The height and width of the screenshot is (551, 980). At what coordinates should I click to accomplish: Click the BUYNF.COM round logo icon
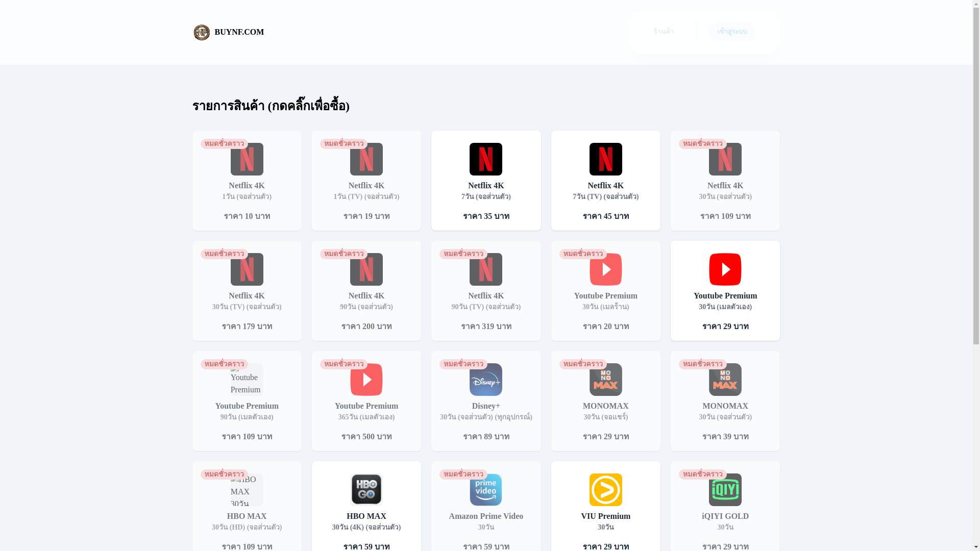(x=202, y=32)
